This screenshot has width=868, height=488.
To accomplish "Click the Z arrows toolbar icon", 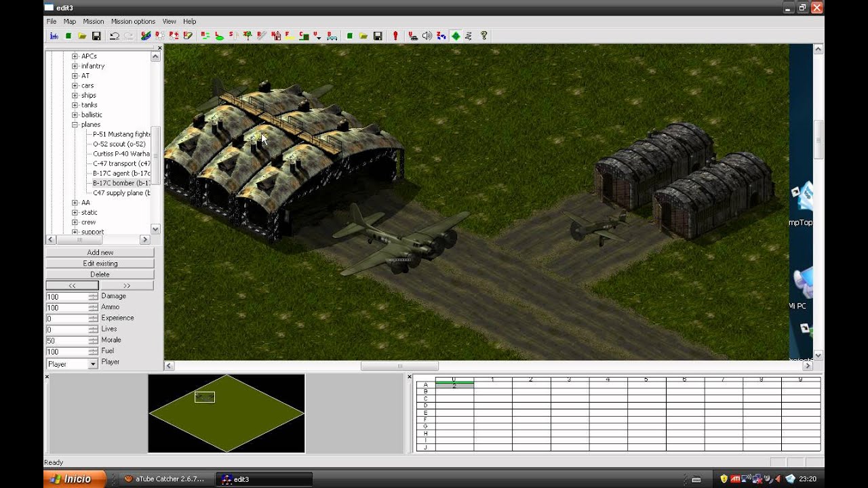I will (441, 35).
